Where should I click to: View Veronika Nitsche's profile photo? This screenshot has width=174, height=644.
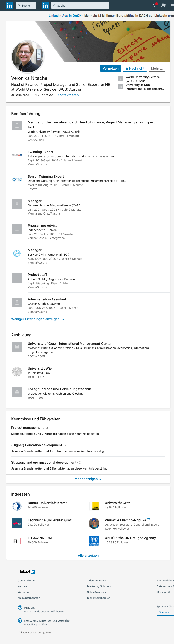[x=28, y=57]
